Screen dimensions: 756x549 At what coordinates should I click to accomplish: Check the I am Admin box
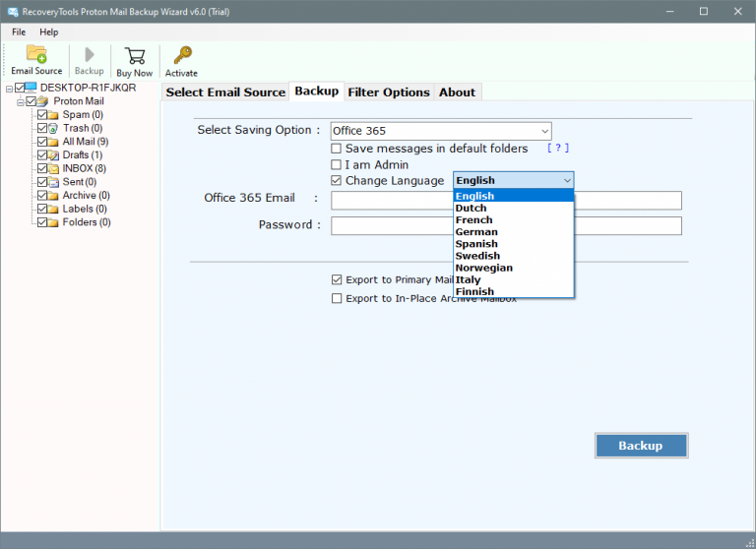pos(336,165)
